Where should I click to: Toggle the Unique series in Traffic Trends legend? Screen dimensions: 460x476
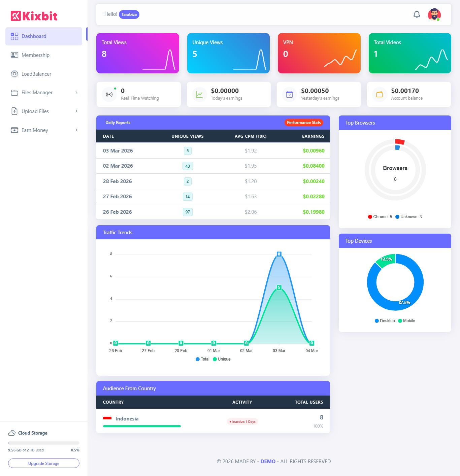click(x=222, y=359)
